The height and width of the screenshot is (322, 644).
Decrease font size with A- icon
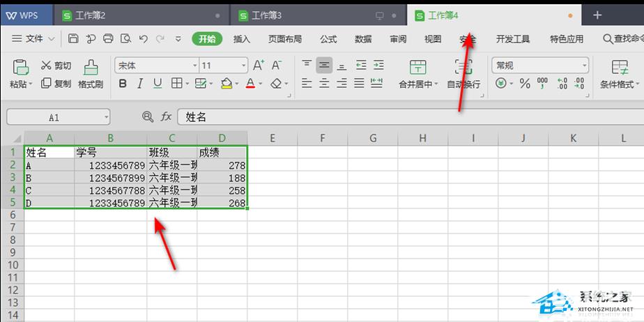[277, 65]
